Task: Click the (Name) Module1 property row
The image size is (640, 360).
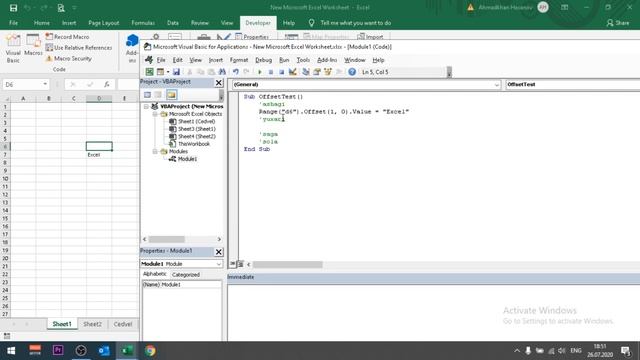Action: (x=182, y=284)
